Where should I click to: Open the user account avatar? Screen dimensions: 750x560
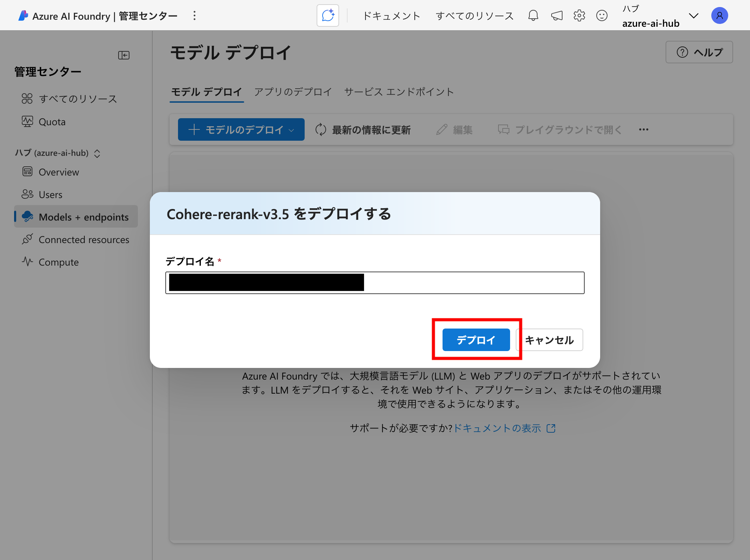719,15
